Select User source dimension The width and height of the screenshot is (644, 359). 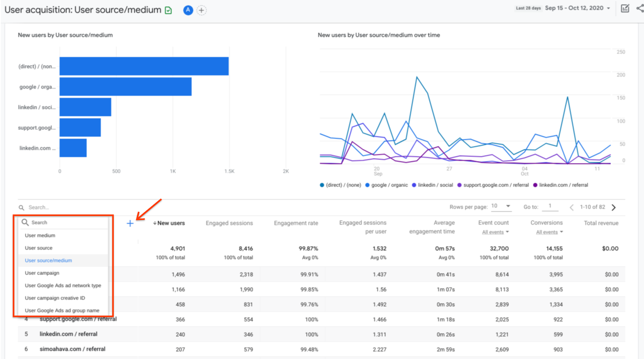point(38,248)
